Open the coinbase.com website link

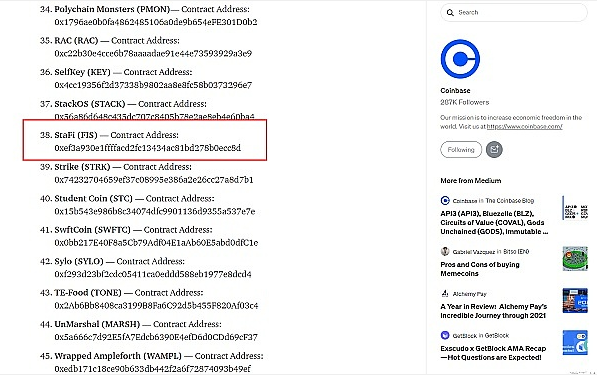point(524,126)
